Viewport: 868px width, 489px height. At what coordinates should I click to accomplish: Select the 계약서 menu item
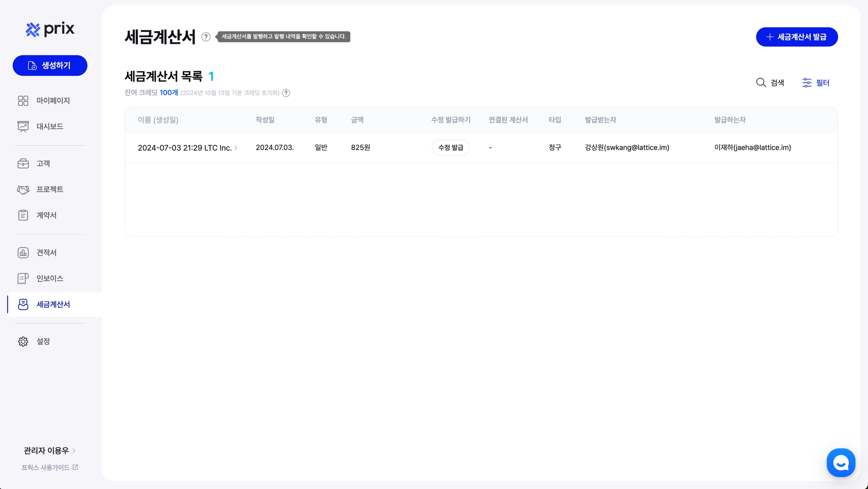point(46,215)
